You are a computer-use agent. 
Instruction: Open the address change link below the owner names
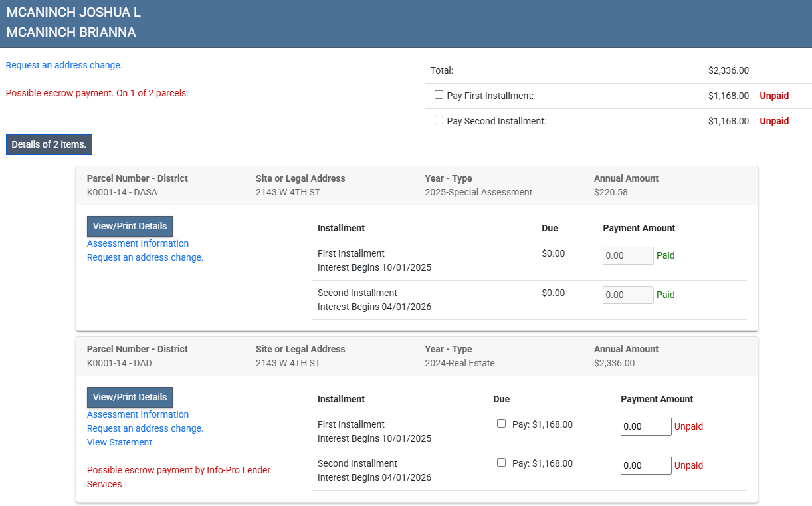64,65
